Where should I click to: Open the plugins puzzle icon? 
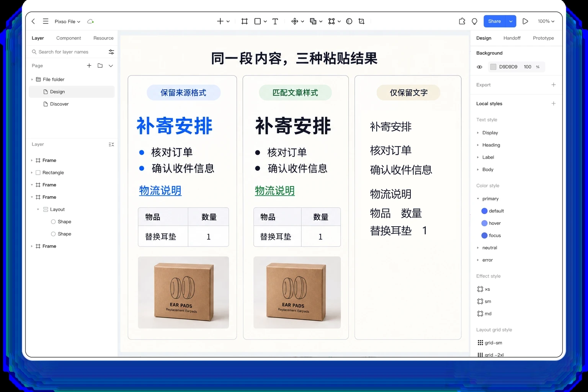pyautogui.click(x=462, y=21)
